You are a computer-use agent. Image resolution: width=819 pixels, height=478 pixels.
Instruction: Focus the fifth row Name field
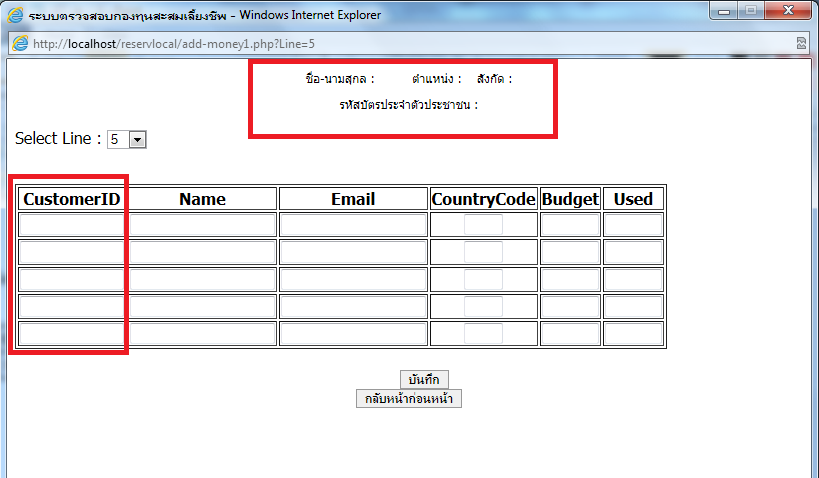coord(202,334)
